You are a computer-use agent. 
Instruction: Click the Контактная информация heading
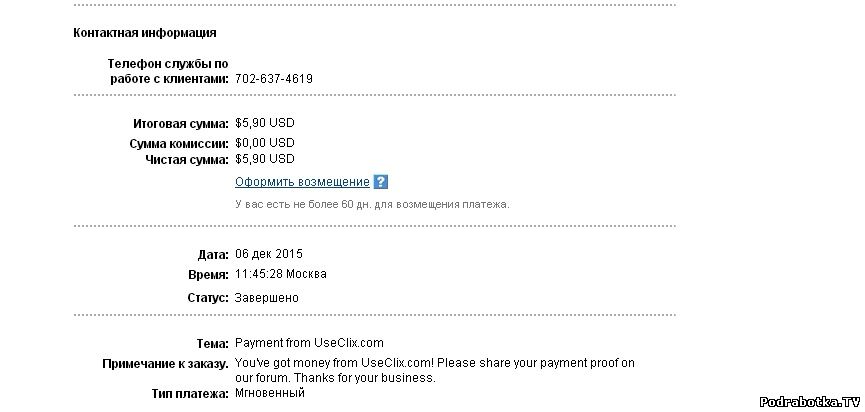click(145, 33)
